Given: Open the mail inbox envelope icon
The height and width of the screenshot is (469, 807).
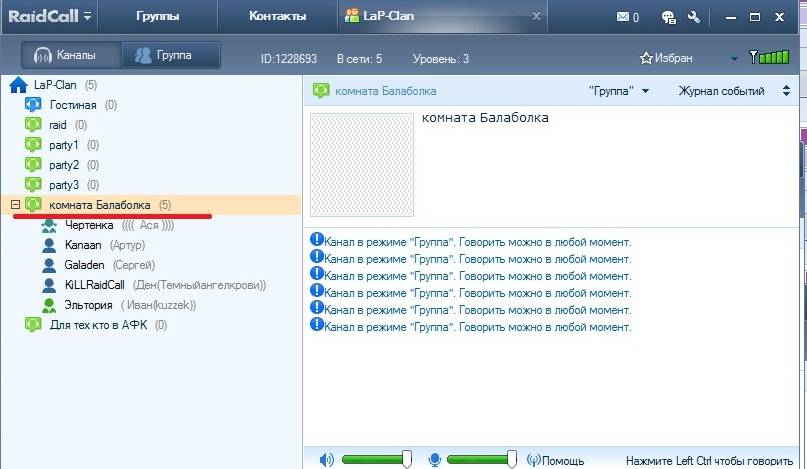Looking at the screenshot, I should tap(623, 17).
